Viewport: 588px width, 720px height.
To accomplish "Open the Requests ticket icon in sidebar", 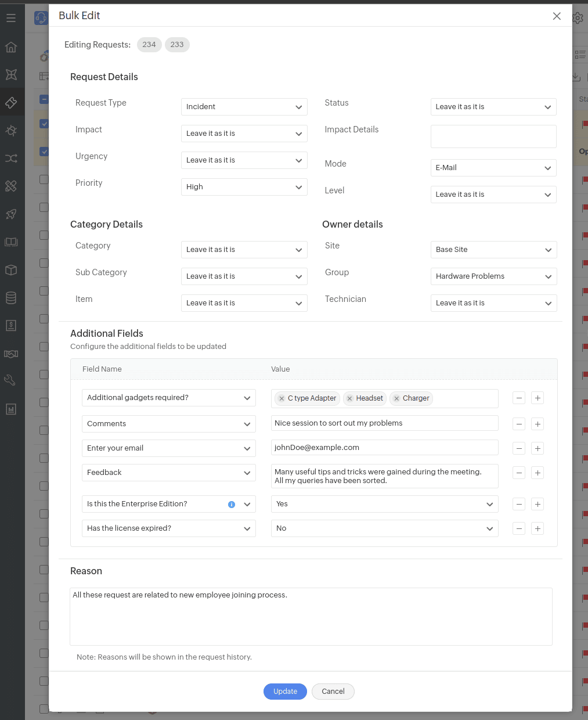I will 11,103.
